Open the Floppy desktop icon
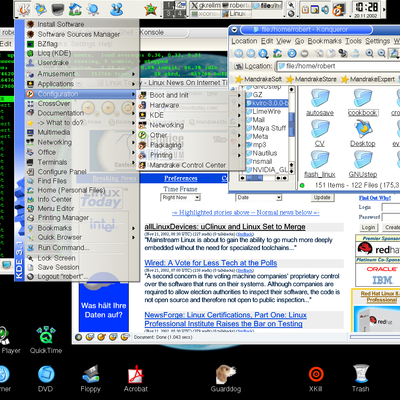 pyautogui.click(x=90, y=379)
